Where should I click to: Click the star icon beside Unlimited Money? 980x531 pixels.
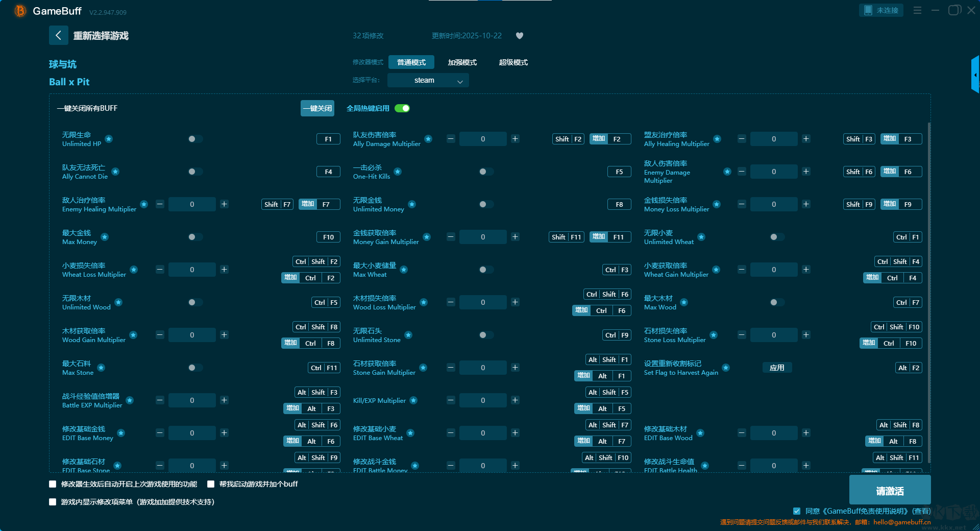(x=412, y=204)
